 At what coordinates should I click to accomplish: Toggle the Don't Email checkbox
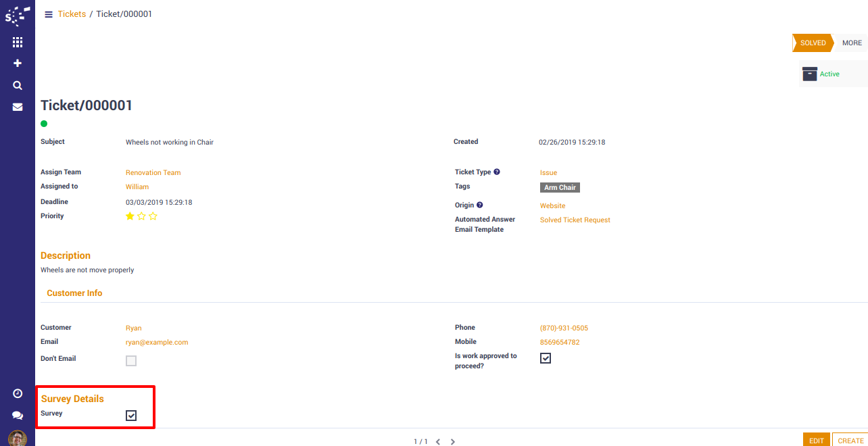click(131, 361)
